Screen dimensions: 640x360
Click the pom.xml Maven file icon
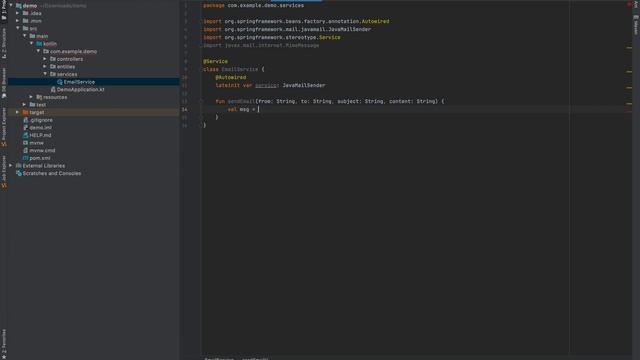click(25, 158)
